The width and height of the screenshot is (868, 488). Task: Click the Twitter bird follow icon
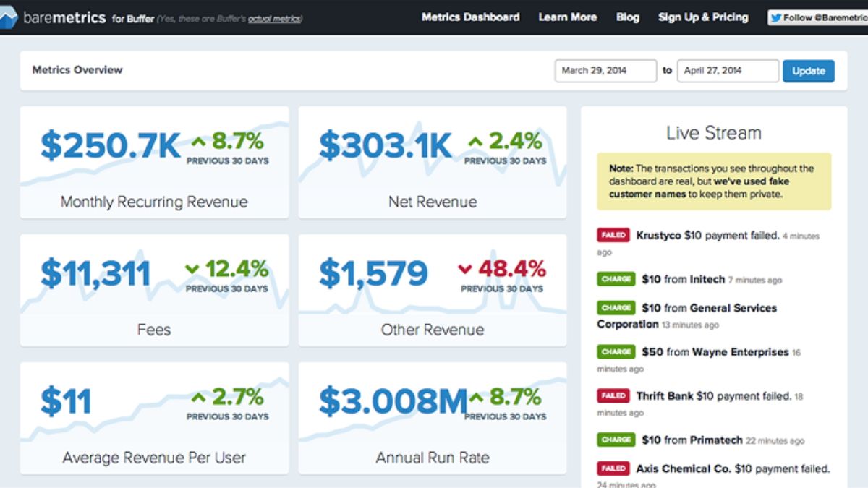tap(777, 18)
